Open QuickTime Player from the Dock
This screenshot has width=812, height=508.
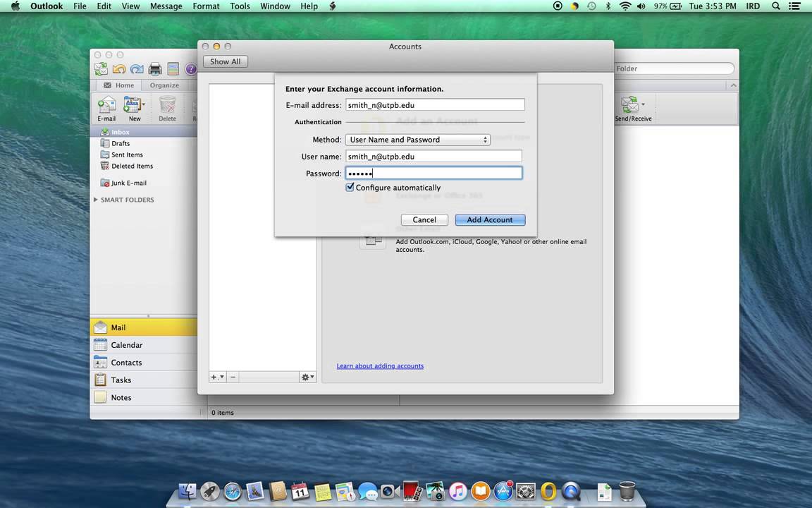click(x=571, y=491)
